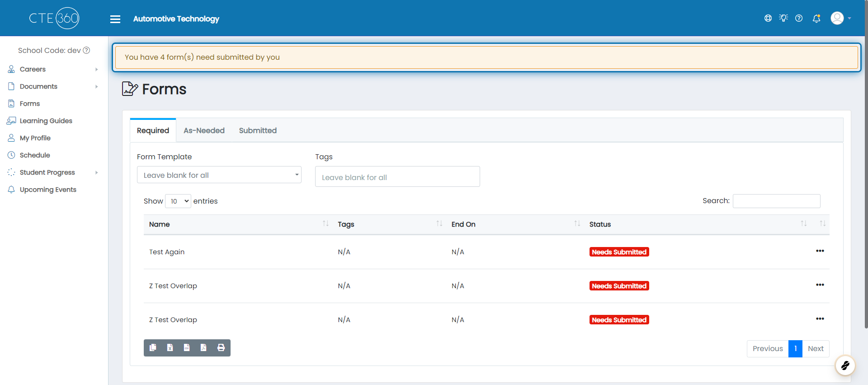Switch to the As-Needed tab
The width and height of the screenshot is (868, 385).
[204, 130]
